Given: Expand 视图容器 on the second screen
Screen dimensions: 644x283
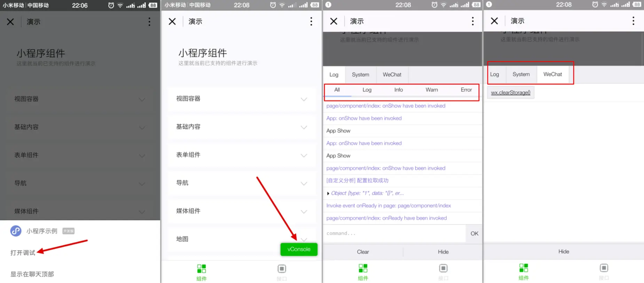Looking at the screenshot, I should point(242,99).
